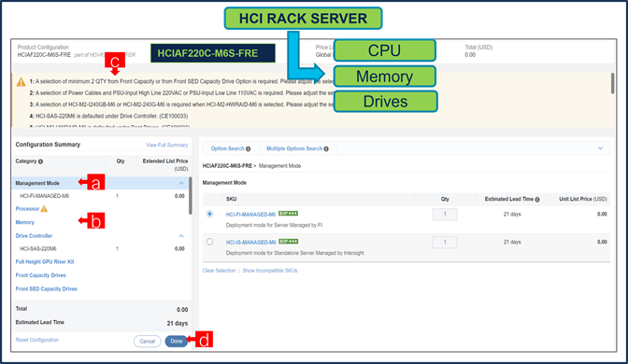Screen dimensions: 628x364
Task: Click the HCI-SAS-220M6 summary row
Action: tap(101, 249)
